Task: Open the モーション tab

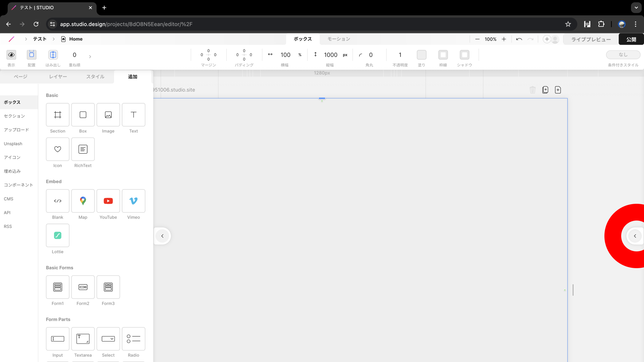Action: coord(339,39)
